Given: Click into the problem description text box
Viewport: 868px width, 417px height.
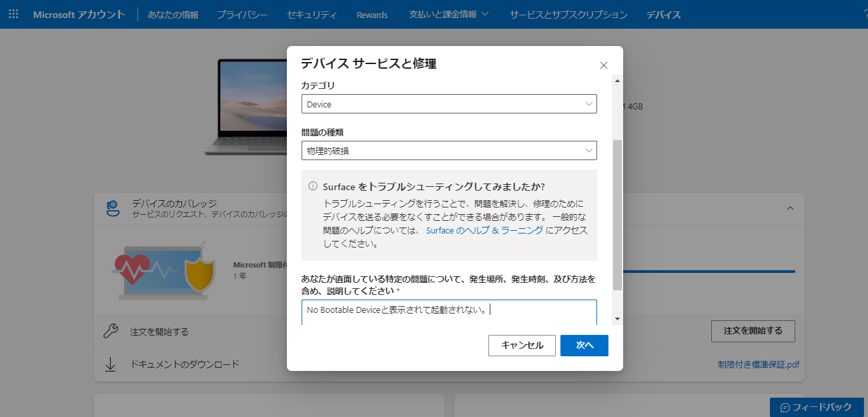Looking at the screenshot, I should [x=449, y=312].
